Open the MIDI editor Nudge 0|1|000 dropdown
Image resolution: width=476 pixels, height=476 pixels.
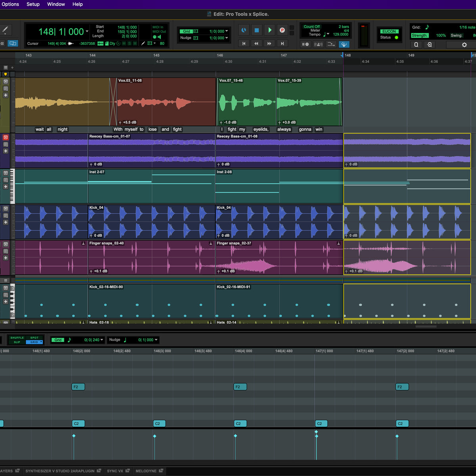[x=156, y=340]
